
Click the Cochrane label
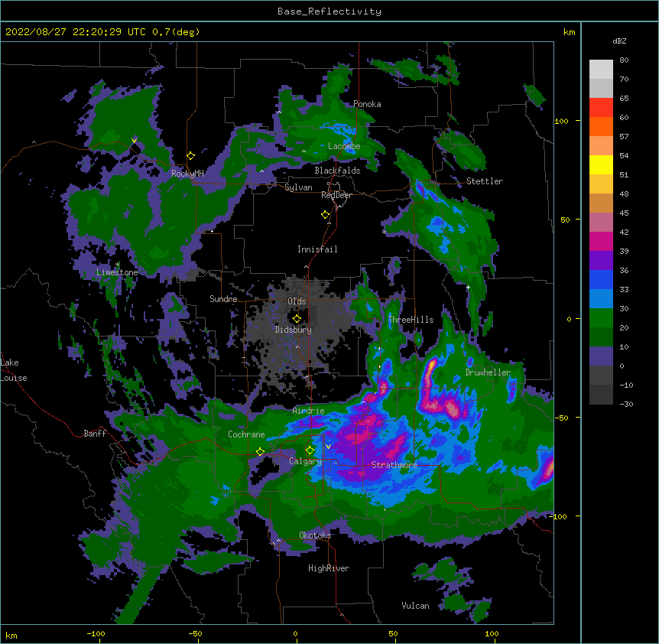(246, 434)
